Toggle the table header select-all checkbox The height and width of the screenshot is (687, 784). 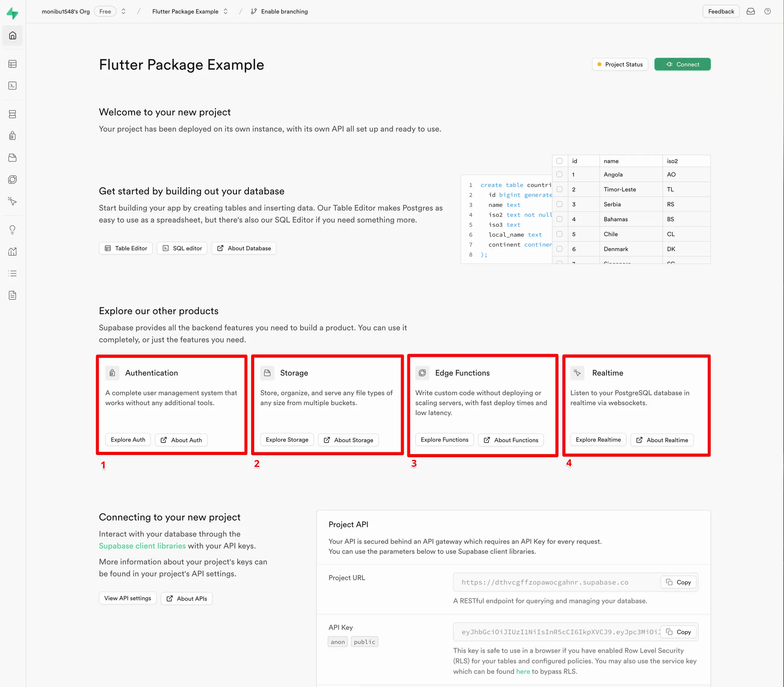tap(559, 161)
